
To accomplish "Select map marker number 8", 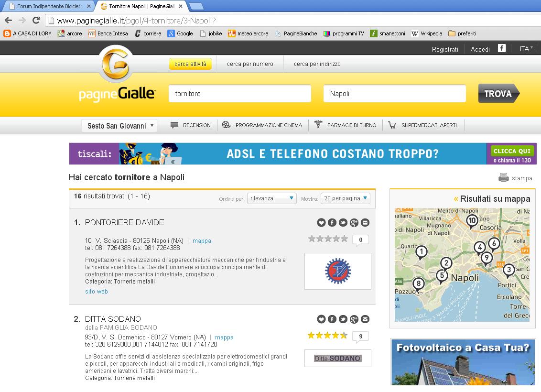I will coord(419,285).
